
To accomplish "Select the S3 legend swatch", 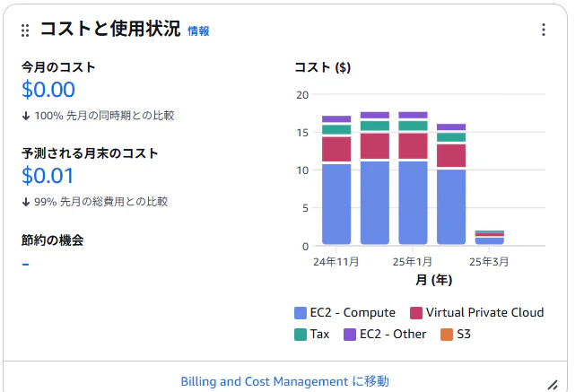I will tap(447, 335).
